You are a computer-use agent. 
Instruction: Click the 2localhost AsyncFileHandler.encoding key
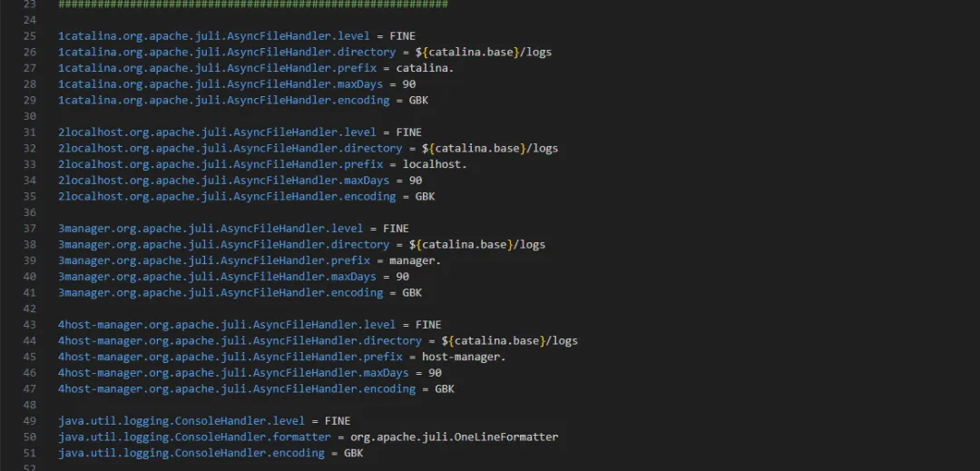coord(227,196)
